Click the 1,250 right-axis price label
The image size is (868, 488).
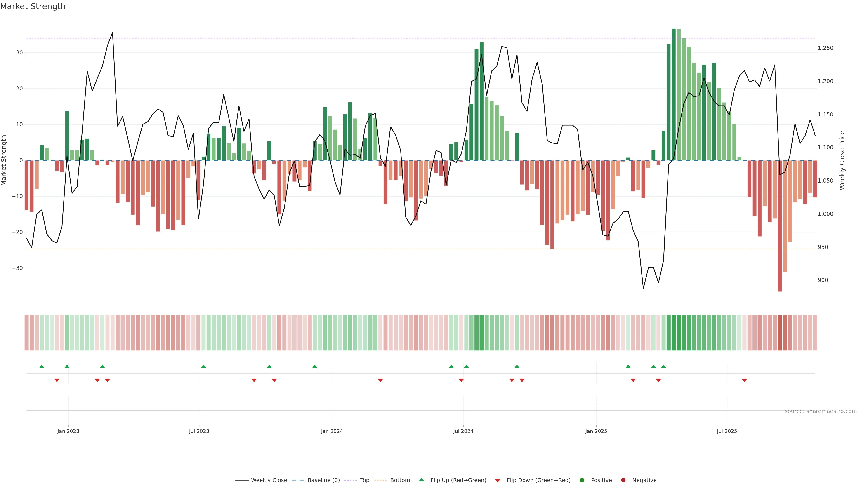[825, 48]
